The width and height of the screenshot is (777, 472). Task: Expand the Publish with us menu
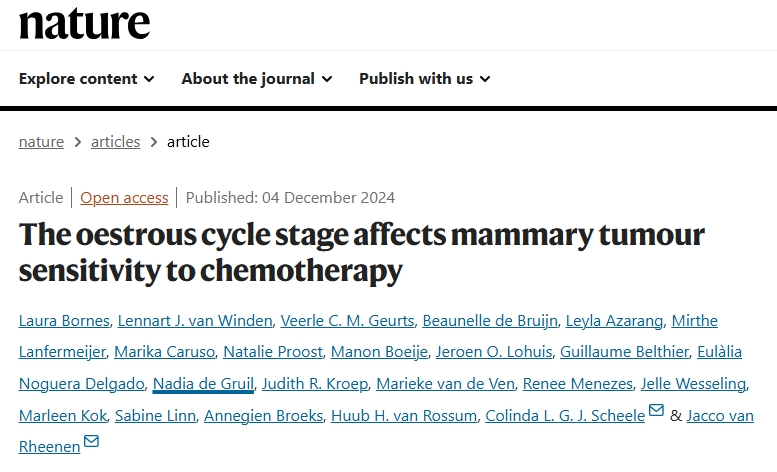coord(424,79)
